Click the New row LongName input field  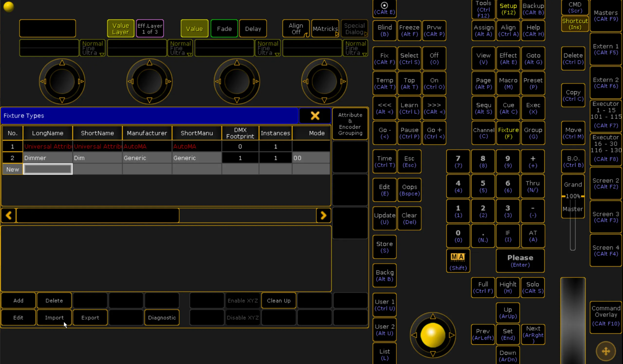tap(48, 169)
